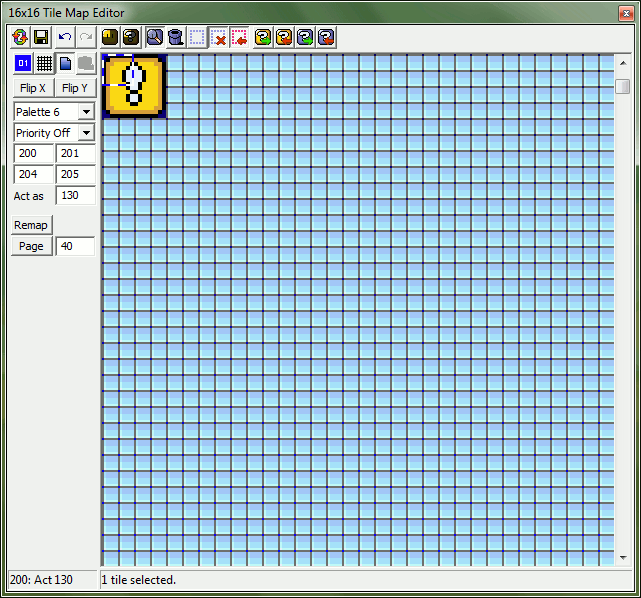Viewport: 641px width, 598px height.
Task: Toggle the magnifying glass zoom tool
Action: click(155, 38)
